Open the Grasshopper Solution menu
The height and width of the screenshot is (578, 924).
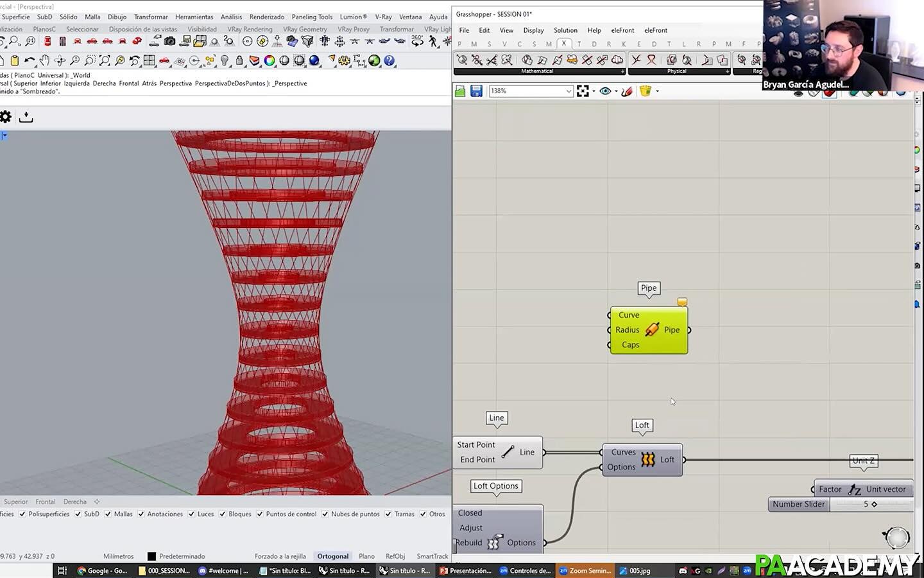click(565, 30)
